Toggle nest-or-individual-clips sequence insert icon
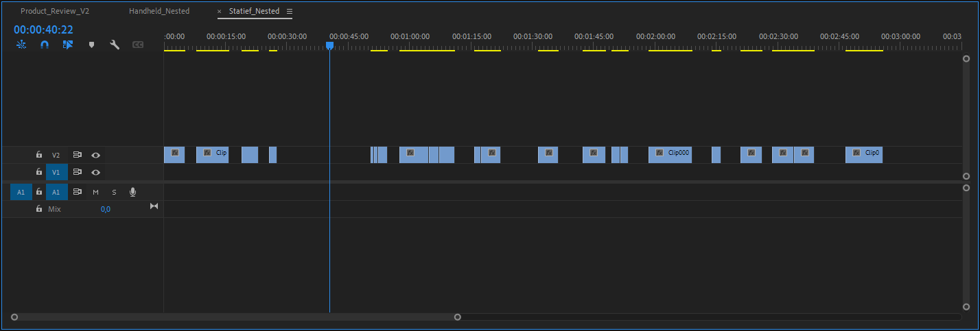The width and height of the screenshot is (980, 331). pos(21,45)
